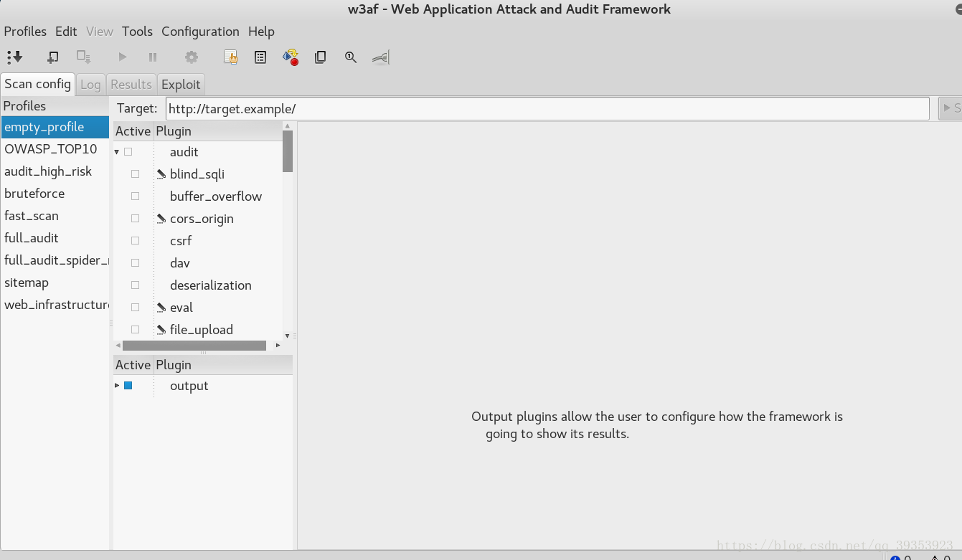Click the magnifier toolbar icon
This screenshot has height=560, width=962.
(351, 57)
